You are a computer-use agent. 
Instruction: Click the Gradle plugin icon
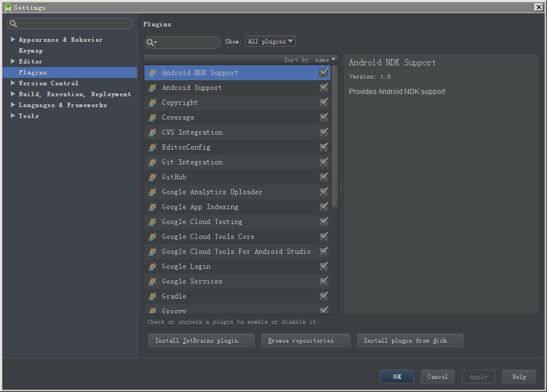pyautogui.click(x=152, y=296)
